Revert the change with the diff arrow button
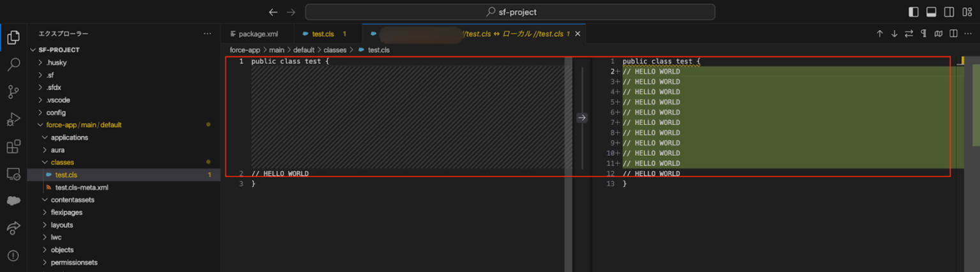This screenshot has width=980, height=272. 581,117
